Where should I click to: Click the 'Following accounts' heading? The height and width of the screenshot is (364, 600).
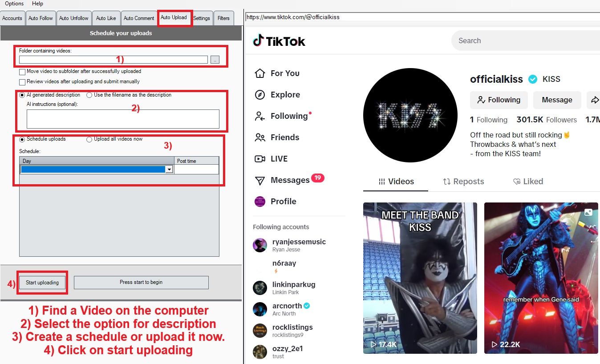281,227
